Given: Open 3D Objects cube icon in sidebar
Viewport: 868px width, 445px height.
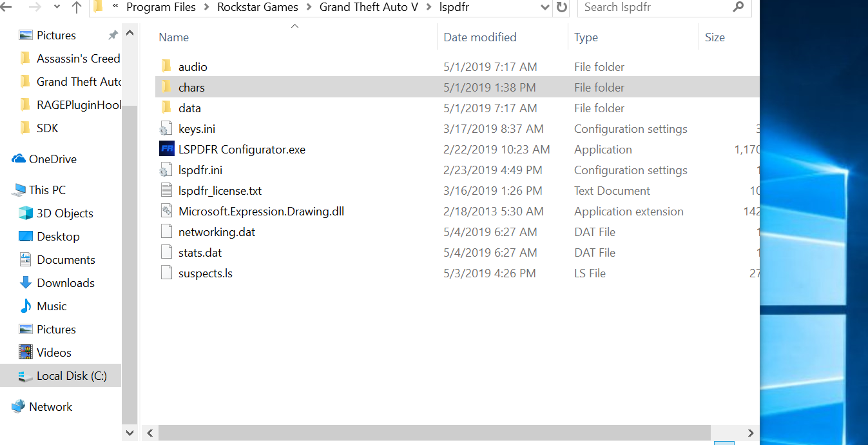Looking at the screenshot, I should coord(26,213).
